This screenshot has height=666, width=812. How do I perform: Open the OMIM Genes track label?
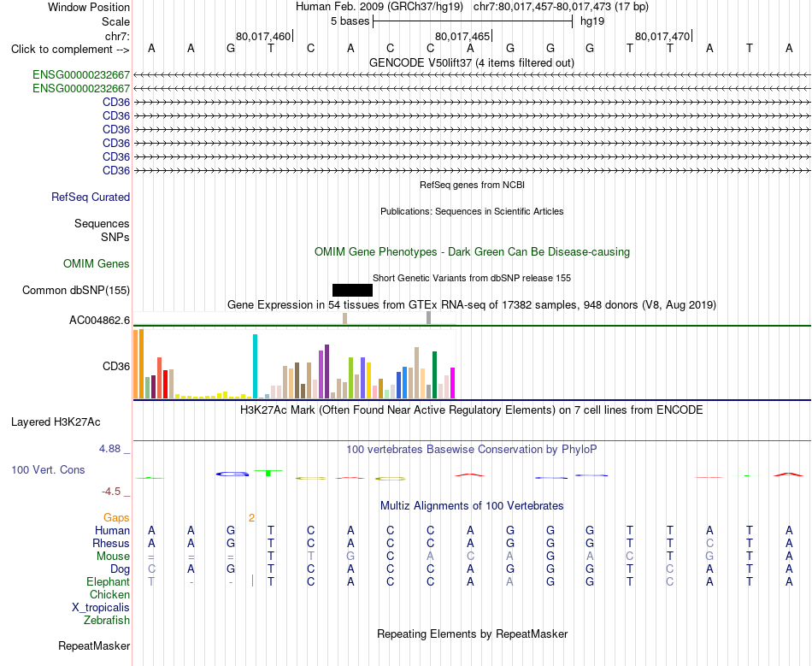(97, 263)
